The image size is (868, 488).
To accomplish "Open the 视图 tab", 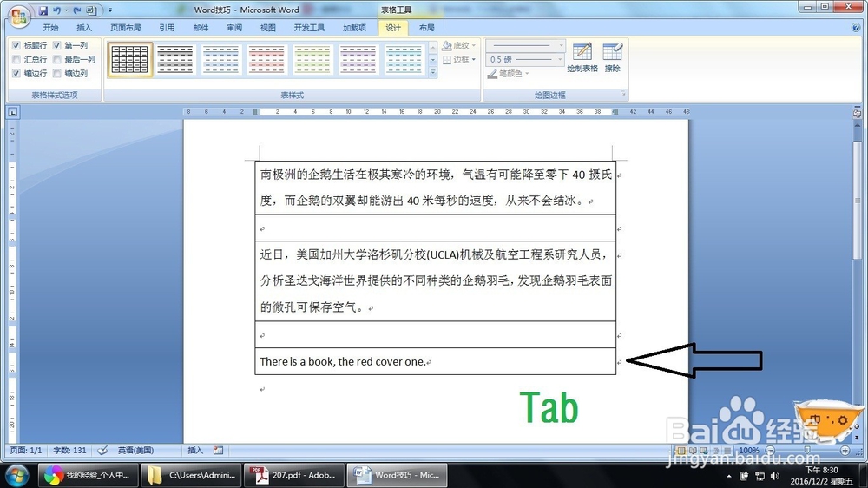I will pos(268,28).
